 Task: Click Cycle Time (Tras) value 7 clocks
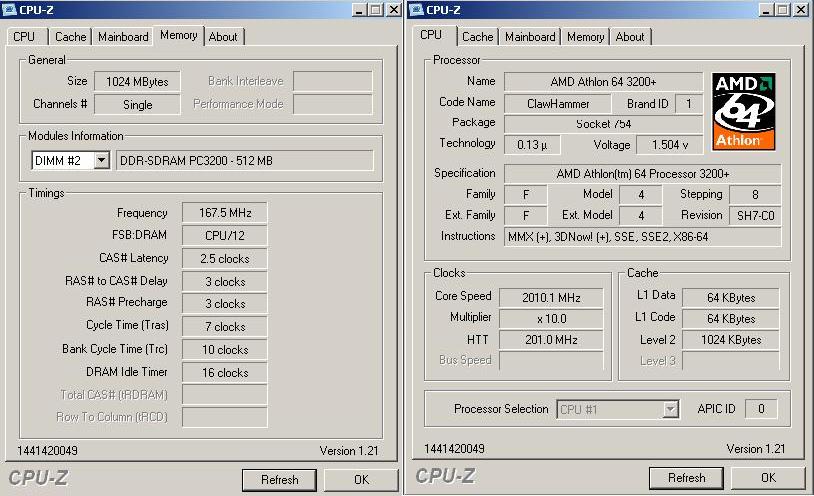[225, 327]
